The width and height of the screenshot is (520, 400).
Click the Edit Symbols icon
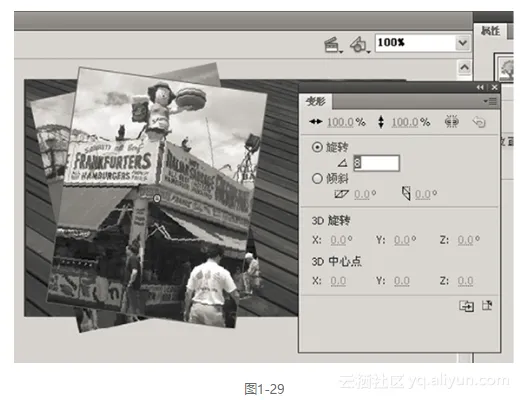pos(359,45)
